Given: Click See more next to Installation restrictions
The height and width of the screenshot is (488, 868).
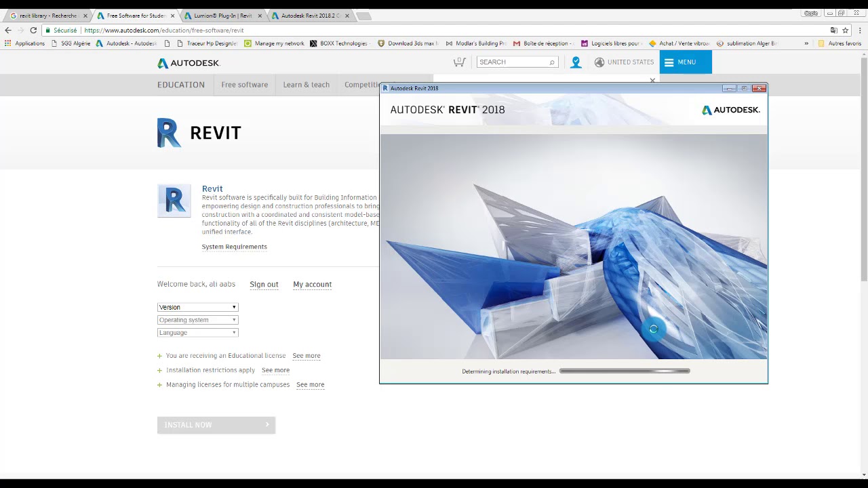Looking at the screenshot, I should tap(275, 371).
